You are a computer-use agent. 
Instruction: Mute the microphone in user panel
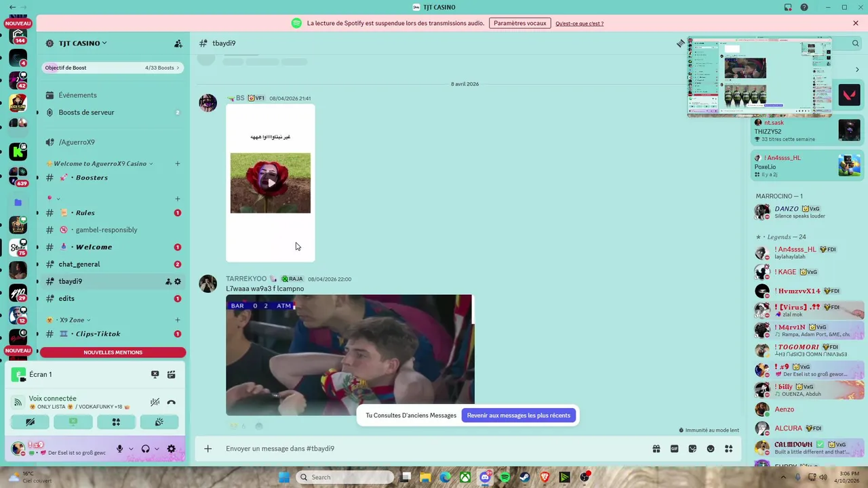click(119, 449)
